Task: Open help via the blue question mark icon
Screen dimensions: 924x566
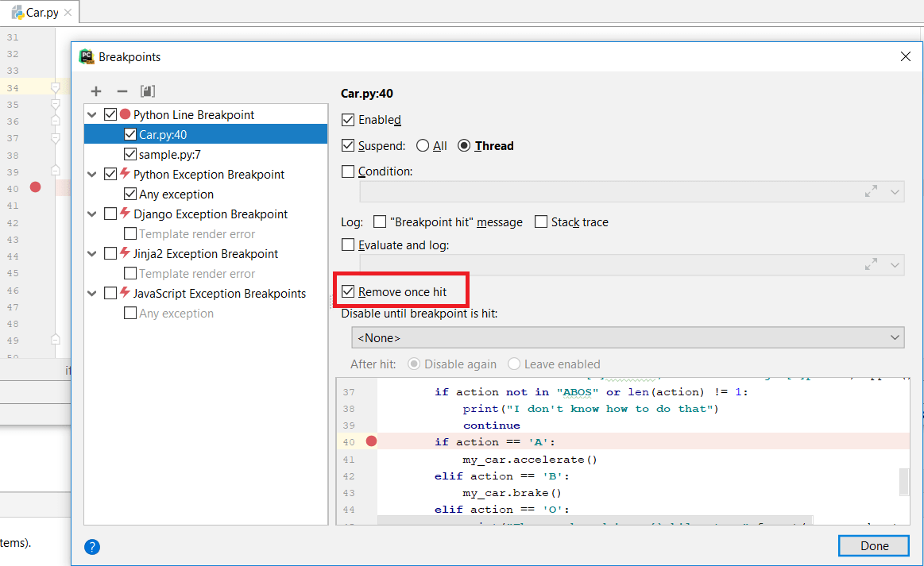Action: click(92, 547)
